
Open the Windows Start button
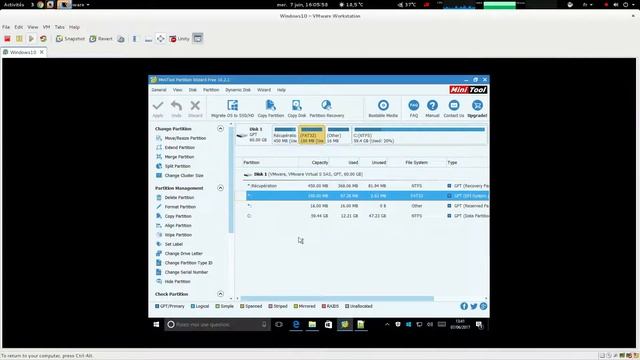coord(156,324)
